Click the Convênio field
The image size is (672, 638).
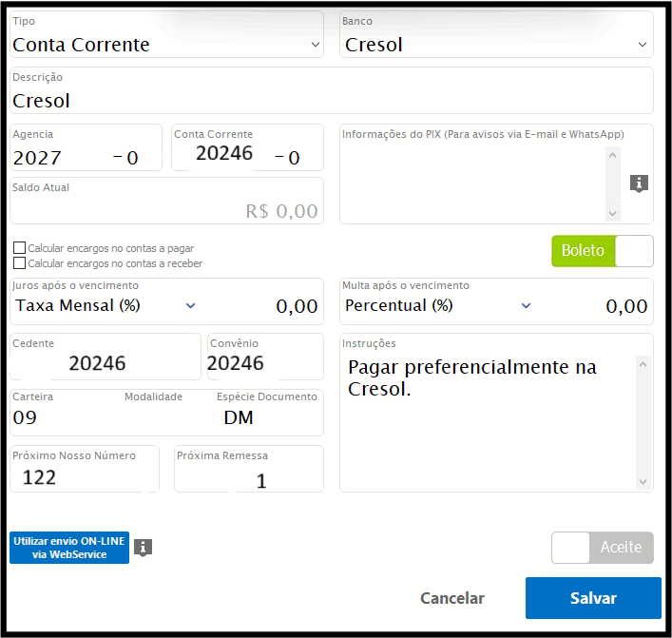coord(264,362)
